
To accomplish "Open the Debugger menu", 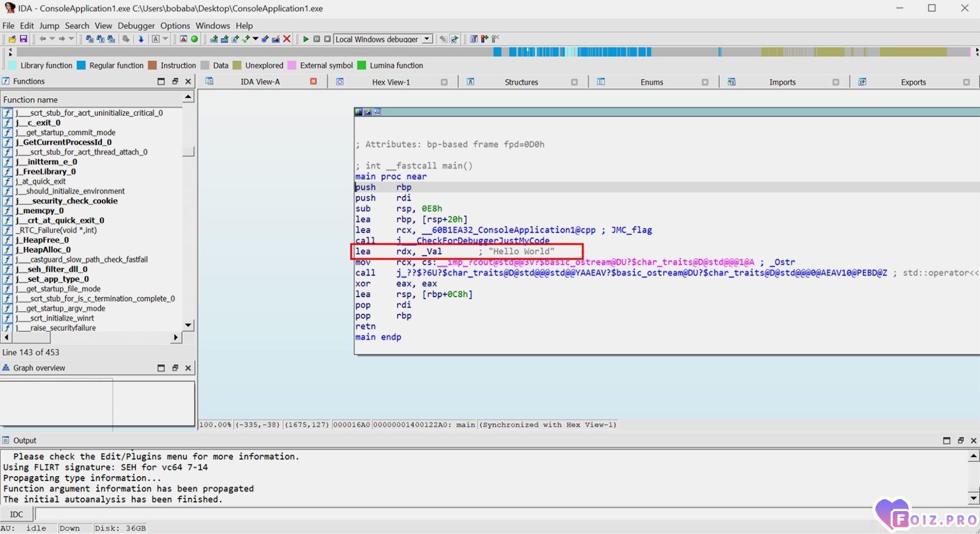I will point(136,25).
